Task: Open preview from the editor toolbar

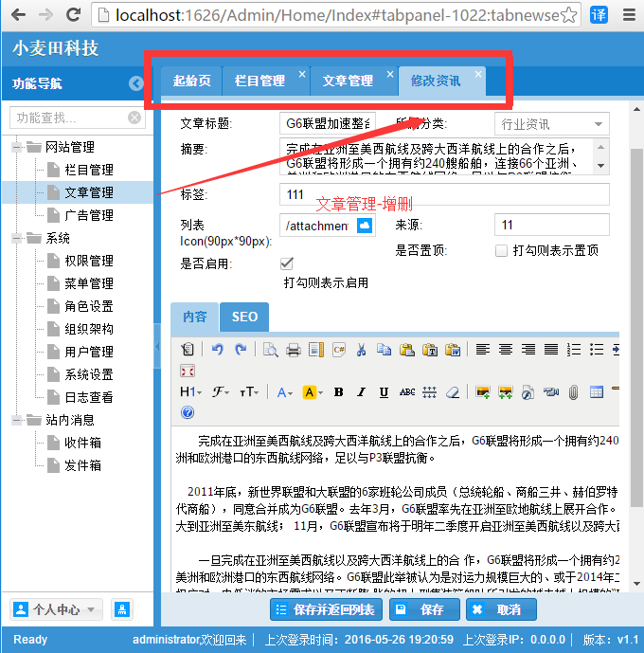Action: click(271, 349)
